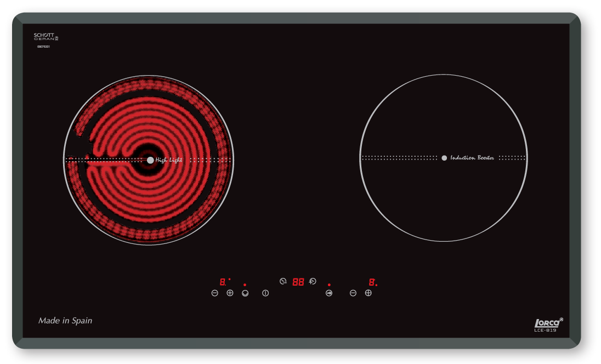Image resolution: width=601 pixels, height=364 pixels.
Task: Toggle the child lock key icon
Action: (329, 293)
